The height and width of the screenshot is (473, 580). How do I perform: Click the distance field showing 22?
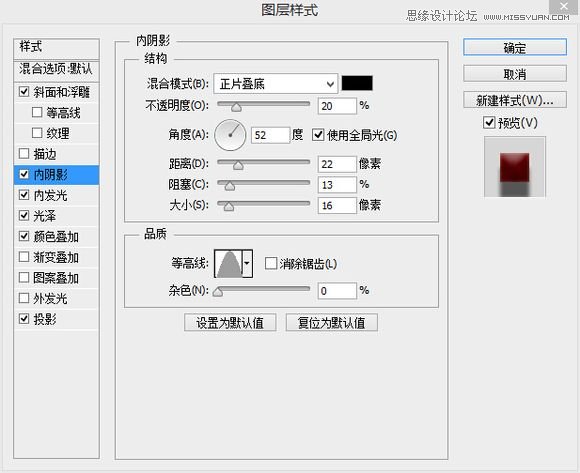click(337, 164)
